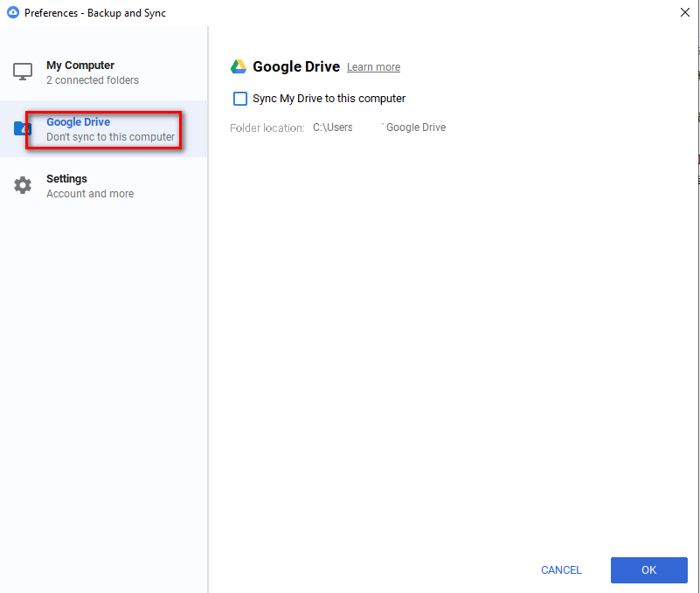Open the Learn more link

tap(373, 67)
